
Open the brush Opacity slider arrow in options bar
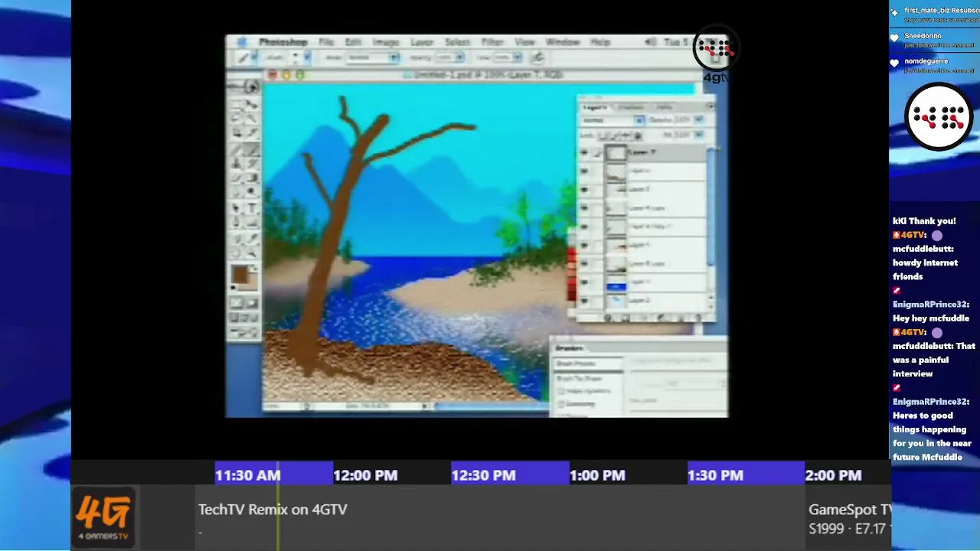(x=459, y=57)
